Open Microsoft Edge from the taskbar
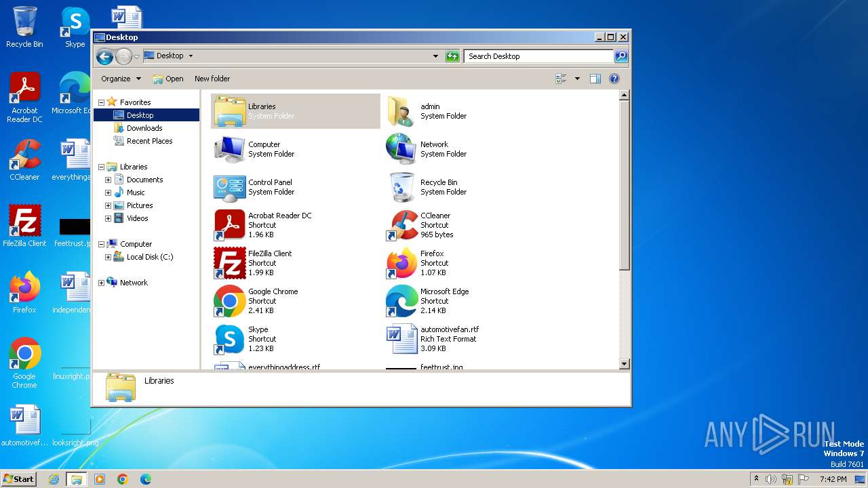 point(146,479)
